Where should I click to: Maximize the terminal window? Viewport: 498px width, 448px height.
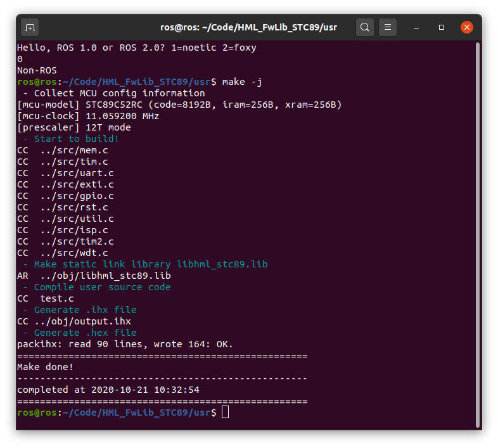click(442, 28)
